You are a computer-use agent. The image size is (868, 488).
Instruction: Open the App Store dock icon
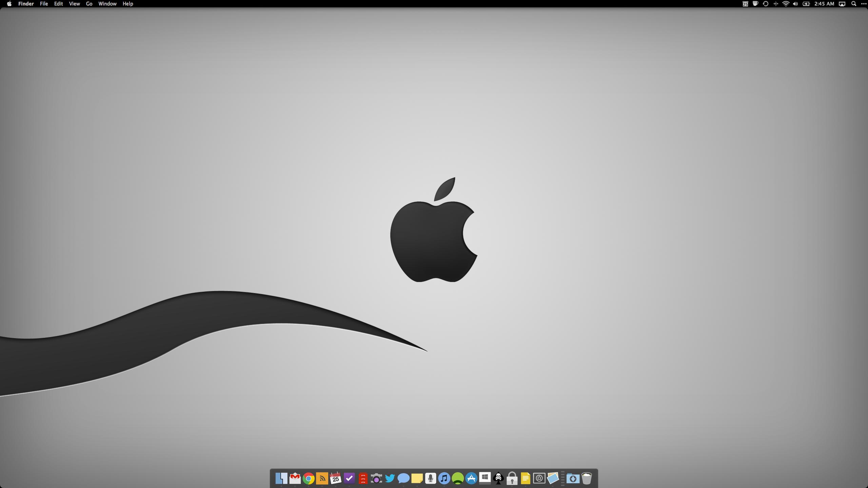[471, 478]
